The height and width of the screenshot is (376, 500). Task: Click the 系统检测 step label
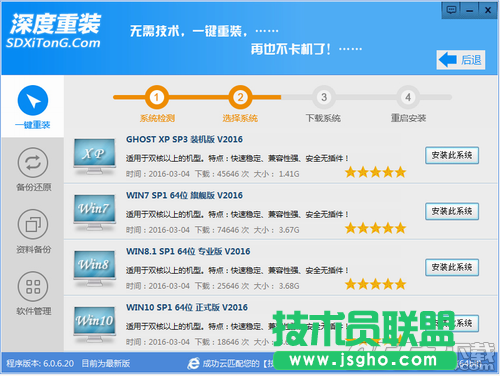(x=157, y=118)
